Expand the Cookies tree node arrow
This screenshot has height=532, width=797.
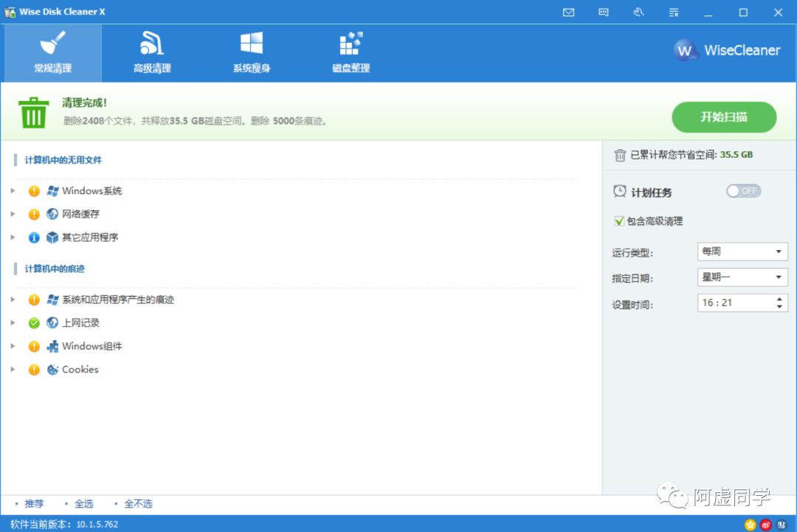point(13,370)
